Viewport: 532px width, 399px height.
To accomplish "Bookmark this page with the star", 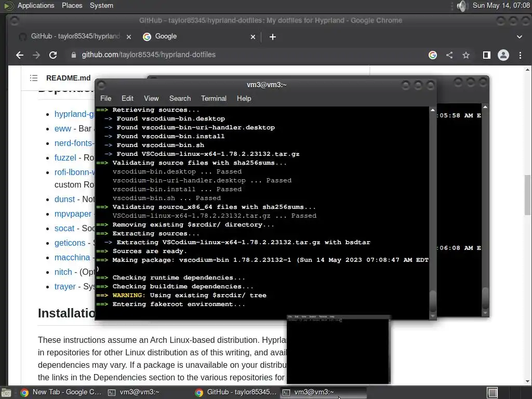I will 466,55.
